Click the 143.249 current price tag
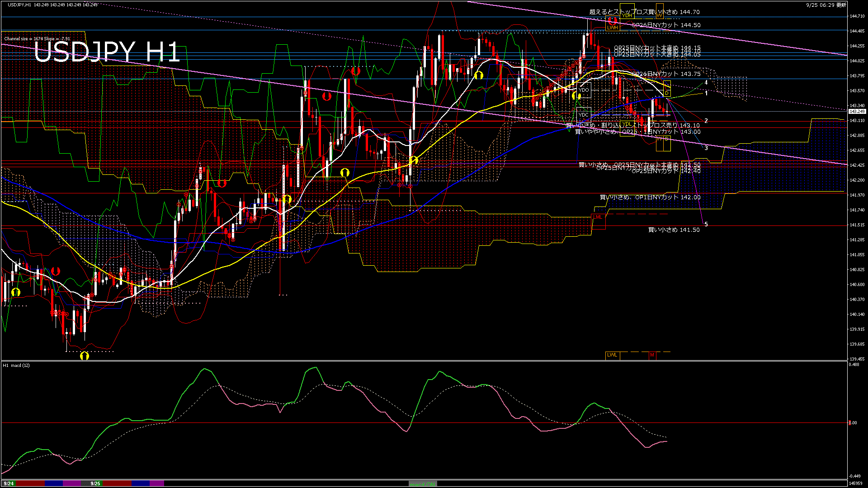Image resolution: width=868 pixels, height=488 pixels. point(857,111)
